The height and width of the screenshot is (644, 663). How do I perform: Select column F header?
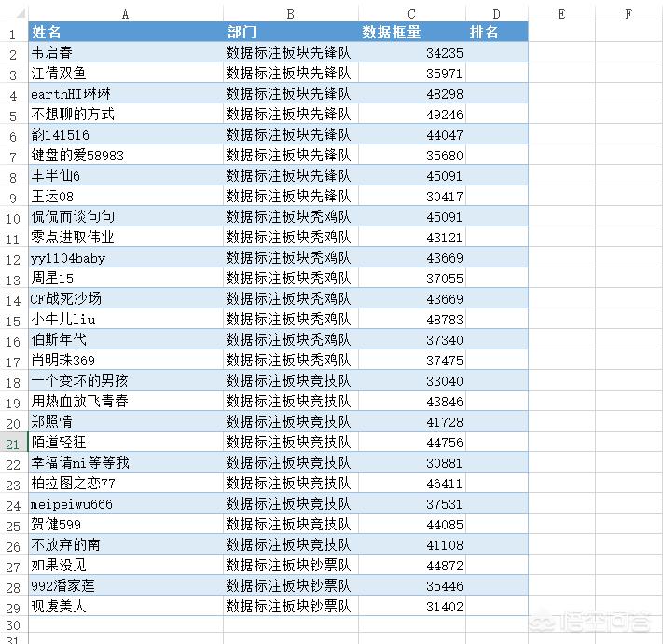pyautogui.click(x=628, y=14)
